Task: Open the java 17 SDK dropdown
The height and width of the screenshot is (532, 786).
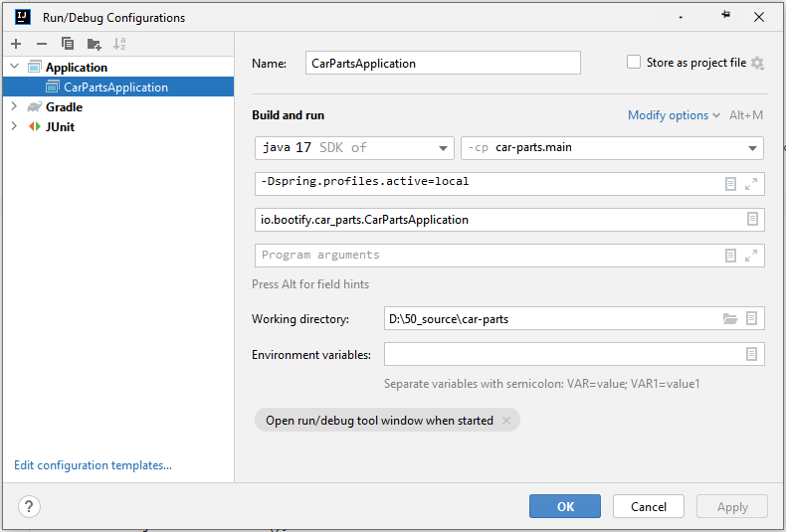Action: click(354, 148)
